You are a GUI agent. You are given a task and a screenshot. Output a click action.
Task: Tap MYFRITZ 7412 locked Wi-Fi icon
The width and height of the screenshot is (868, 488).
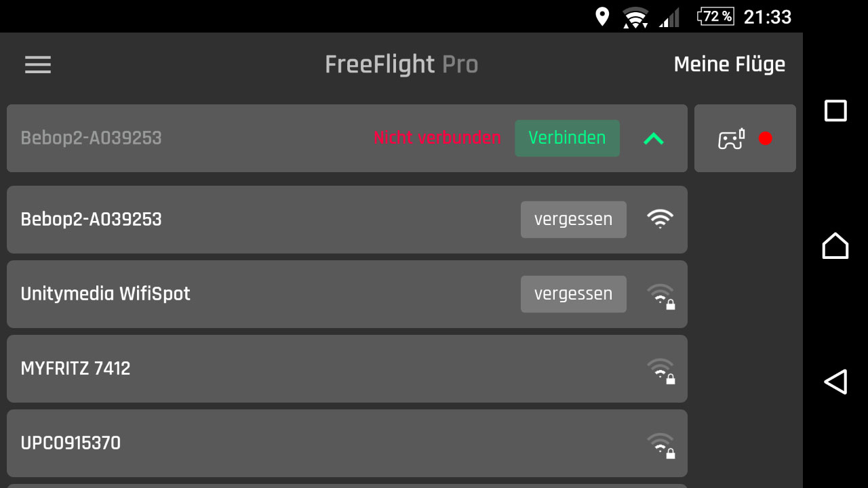click(x=660, y=369)
